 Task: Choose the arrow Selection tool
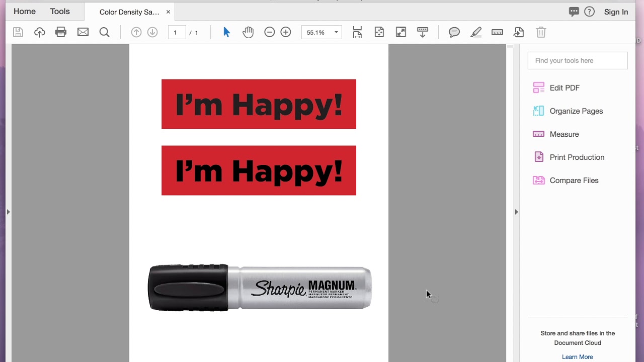(x=226, y=32)
